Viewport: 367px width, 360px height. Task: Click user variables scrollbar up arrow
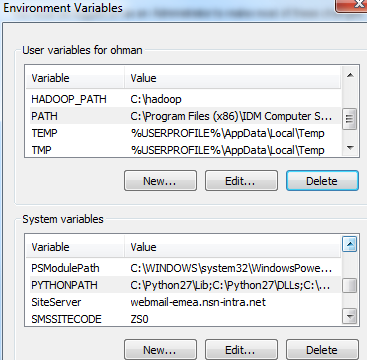click(x=350, y=75)
